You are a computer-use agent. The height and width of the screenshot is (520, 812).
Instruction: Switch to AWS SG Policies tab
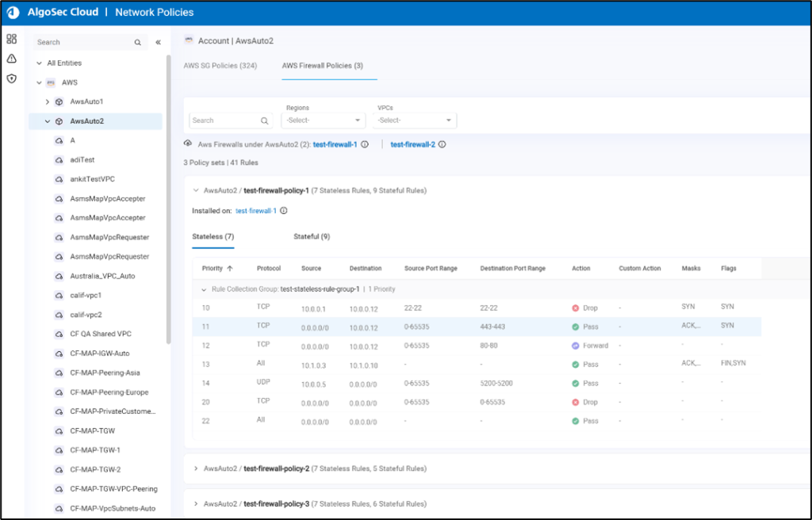tap(220, 66)
